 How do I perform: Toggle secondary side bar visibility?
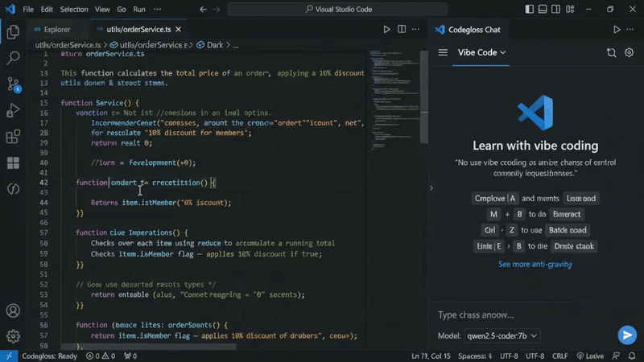(x=555, y=9)
